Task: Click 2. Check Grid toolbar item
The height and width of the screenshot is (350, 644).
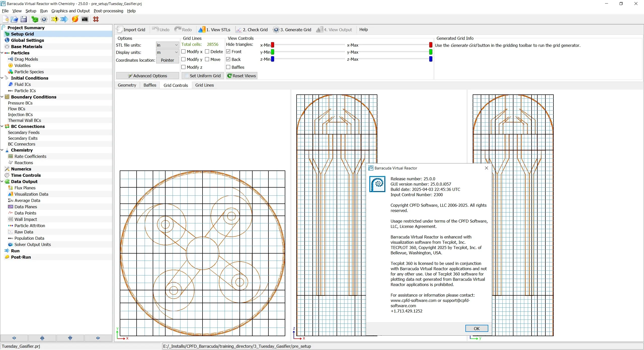Action: pyautogui.click(x=252, y=29)
